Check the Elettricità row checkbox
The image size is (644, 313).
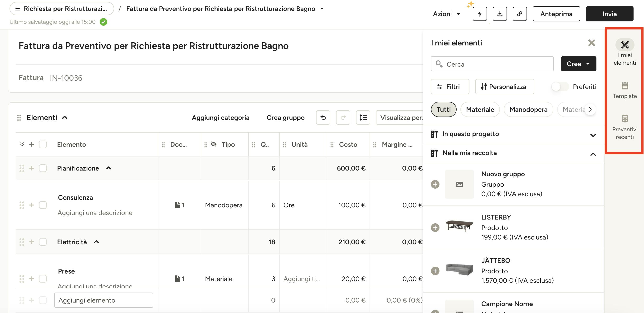coord(43,242)
